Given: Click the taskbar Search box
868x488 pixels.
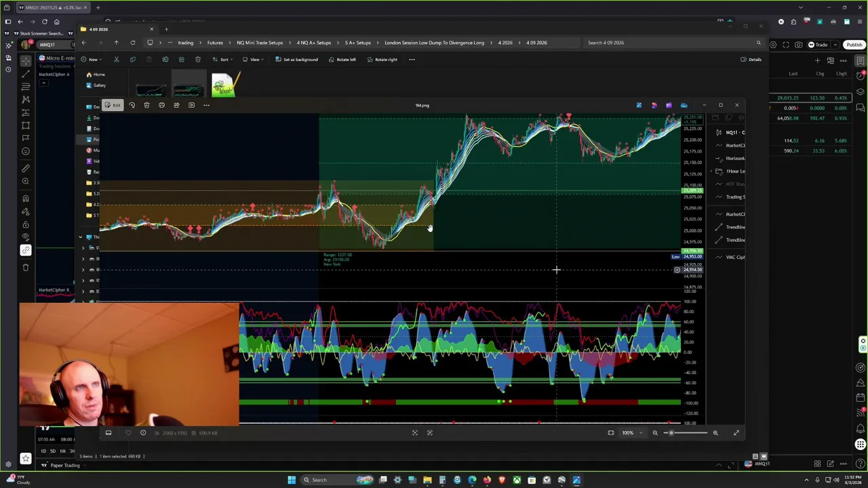Looking at the screenshot, I should click(x=337, y=480).
